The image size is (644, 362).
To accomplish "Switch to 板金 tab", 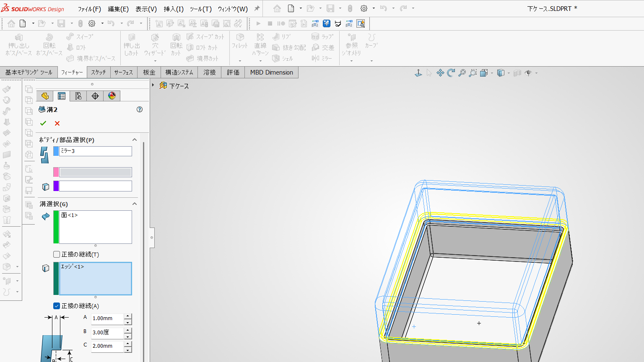I will (149, 72).
